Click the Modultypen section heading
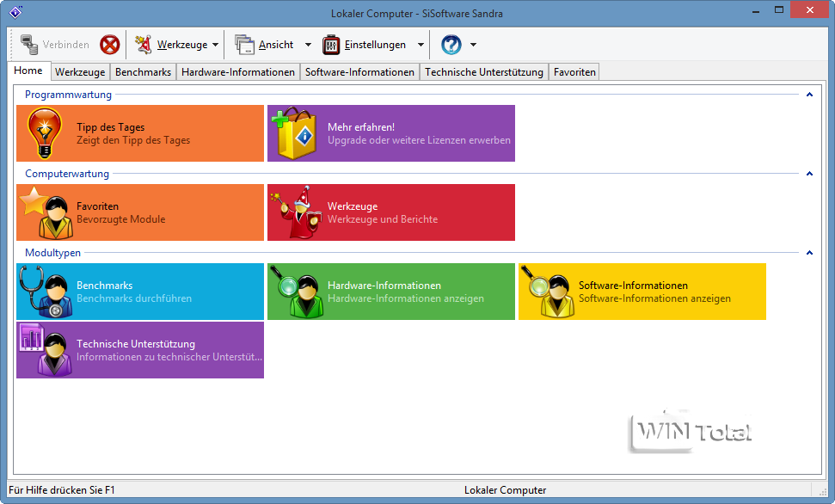The width and height of the screenshot is (835, 504). 52,253
